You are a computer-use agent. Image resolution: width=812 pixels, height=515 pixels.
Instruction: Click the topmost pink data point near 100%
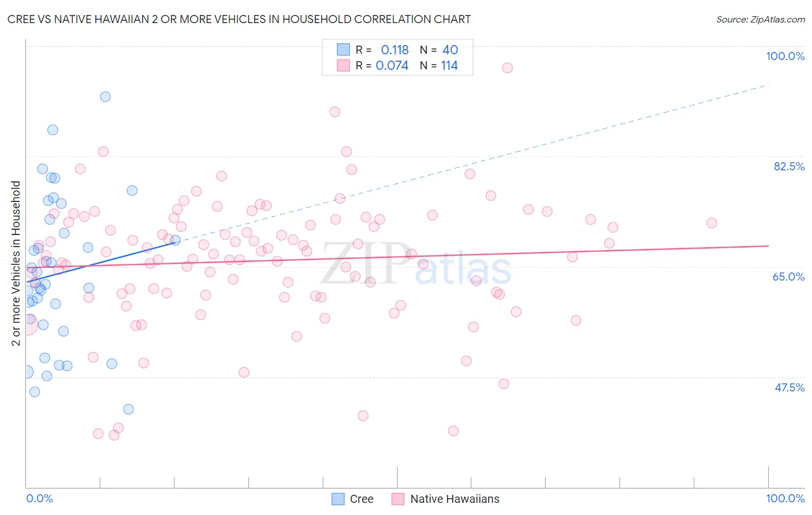[x=507, y=68]
